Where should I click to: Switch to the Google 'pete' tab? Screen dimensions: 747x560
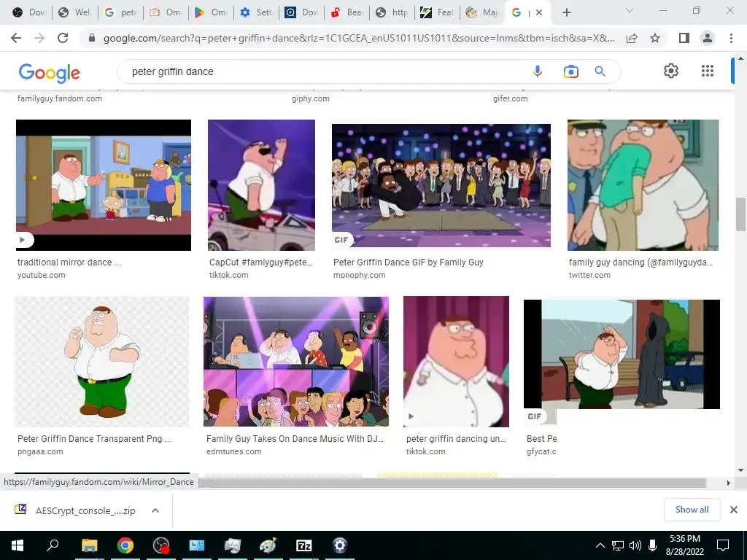[120, 12]
